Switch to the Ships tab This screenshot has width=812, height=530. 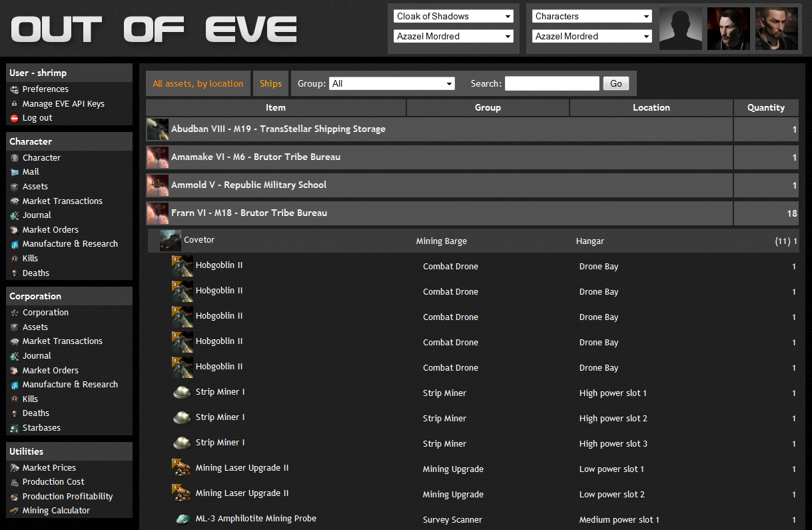(270, 83)
